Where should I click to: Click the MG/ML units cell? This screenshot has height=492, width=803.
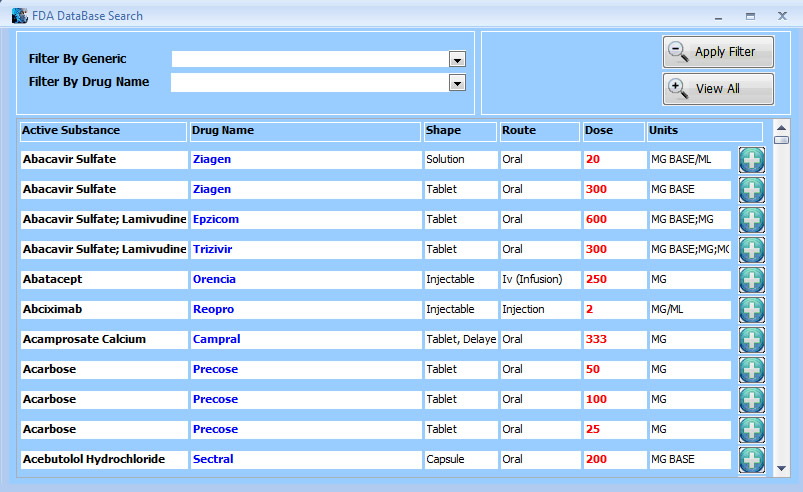[689, 309]
